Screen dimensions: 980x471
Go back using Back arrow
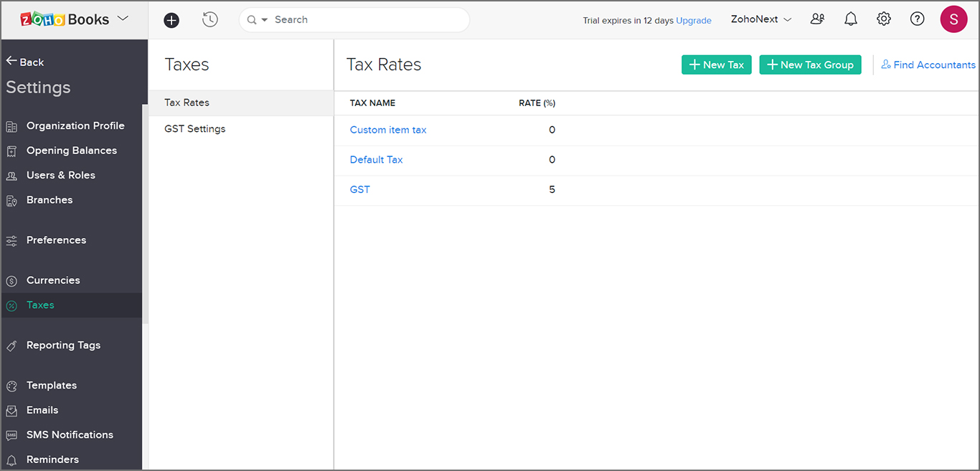[x=25, y=62]
